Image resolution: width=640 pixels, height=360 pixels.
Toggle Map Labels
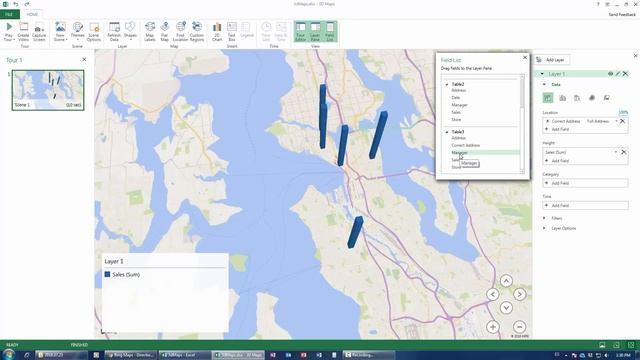[x=150, y=31]
